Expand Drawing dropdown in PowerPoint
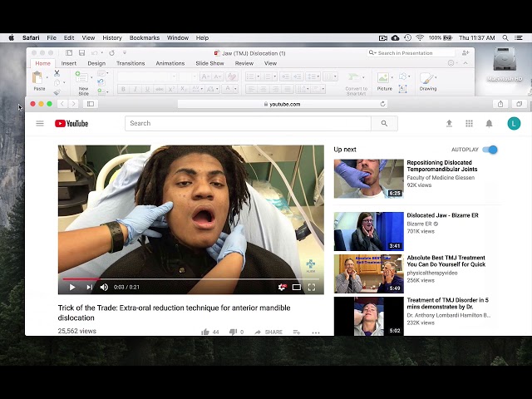532x399 pixels. [x=436, y=77]
